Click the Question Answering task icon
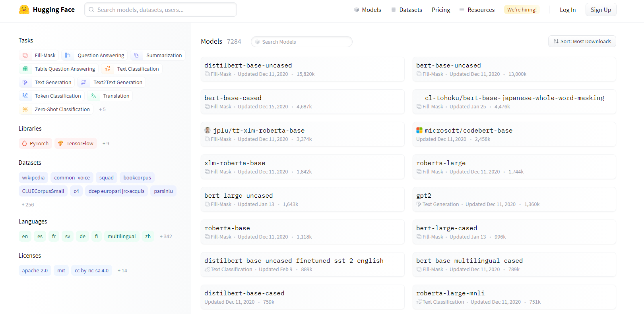Screen dimensions: 644x314 (68, 55)
